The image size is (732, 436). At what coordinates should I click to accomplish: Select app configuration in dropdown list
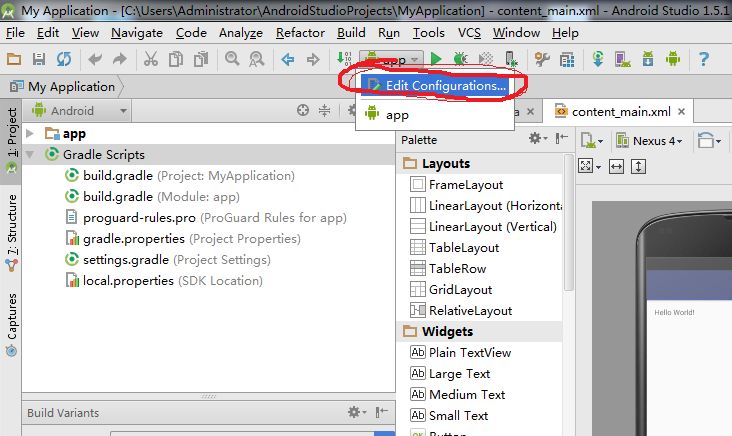point(435,114)
